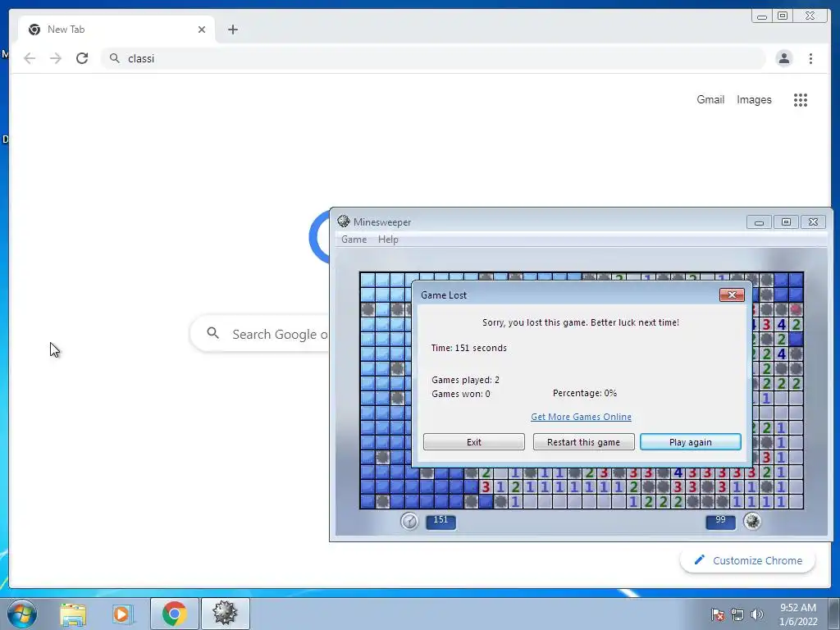840x630 pixels.
Task: Click the Search Google box
Action: (260, 334)
